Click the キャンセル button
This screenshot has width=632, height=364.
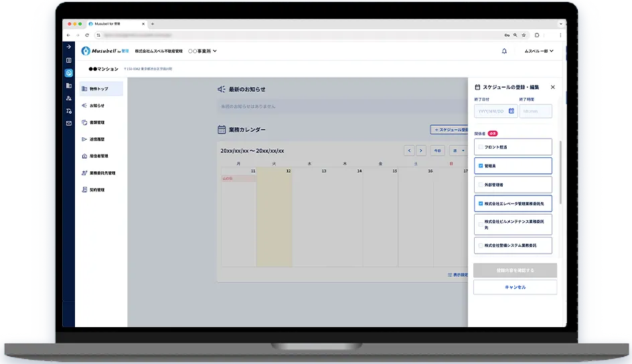coord(515,287)
